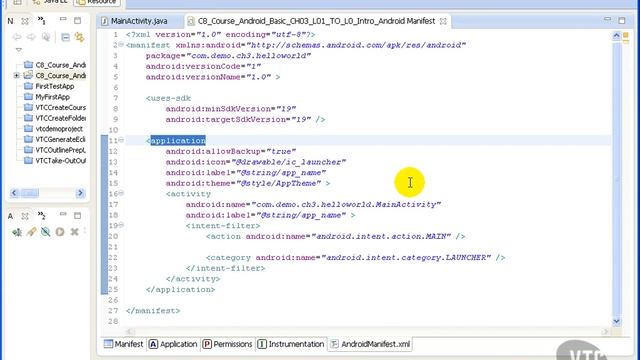
Task: Click the round play icon in A panel
Action: coord(60,232)
